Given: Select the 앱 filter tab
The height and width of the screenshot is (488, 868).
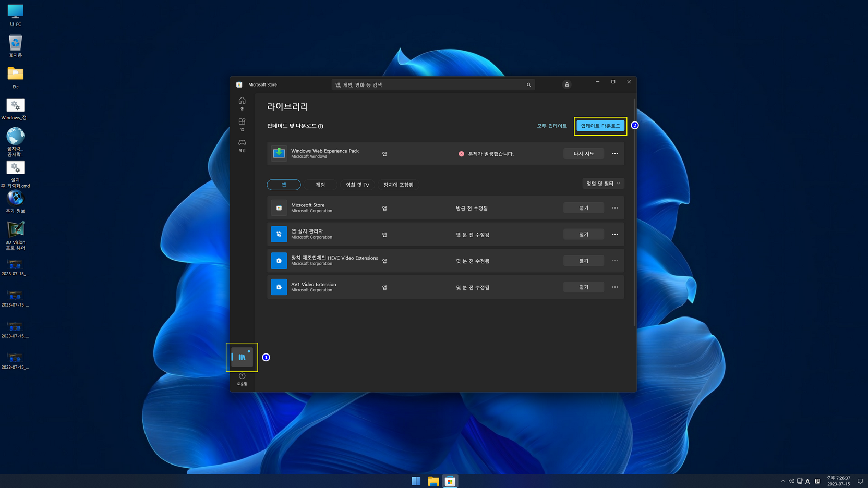Looking at the screenshot, I should coord(284,185).
